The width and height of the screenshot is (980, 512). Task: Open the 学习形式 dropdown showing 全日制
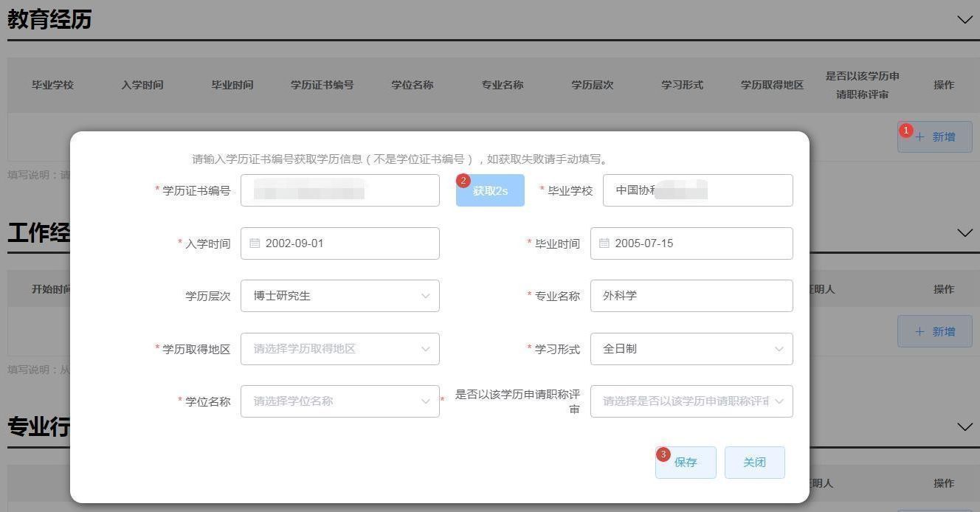(691, 349)
